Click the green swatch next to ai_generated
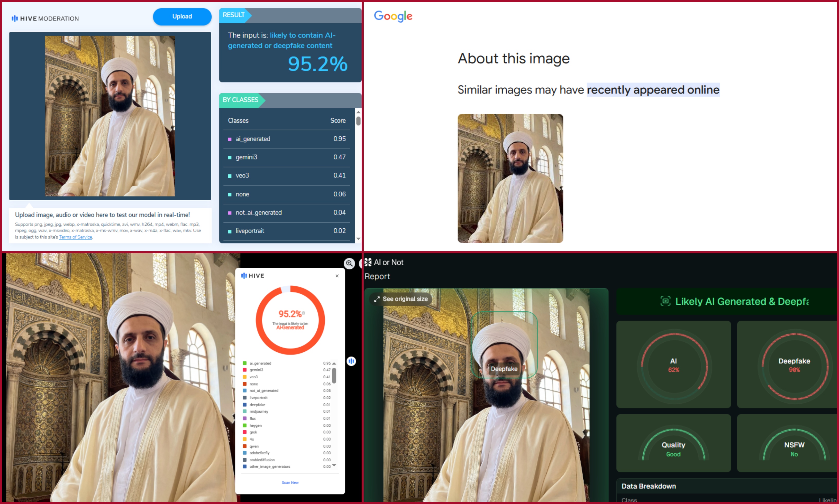The width and height of the screenshot is (839, 504). pyautogui.click(x=244, y=363)
